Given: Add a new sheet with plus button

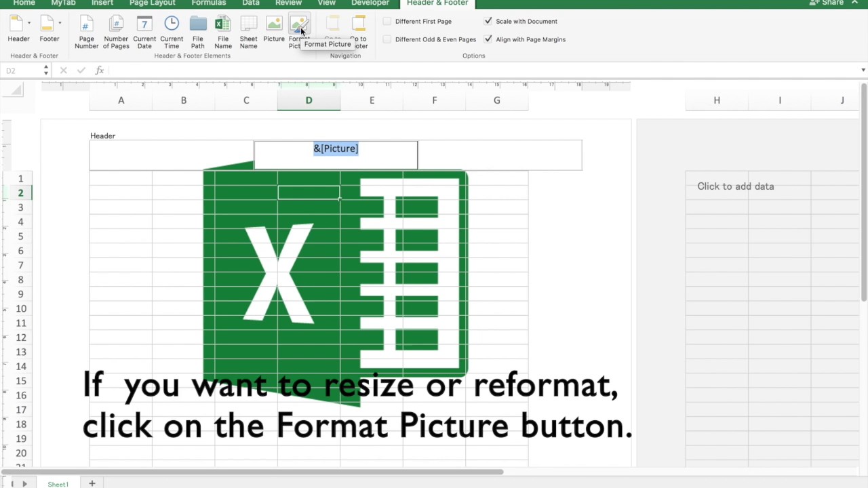Looking at the screenshot, I should tap(92, 483).
